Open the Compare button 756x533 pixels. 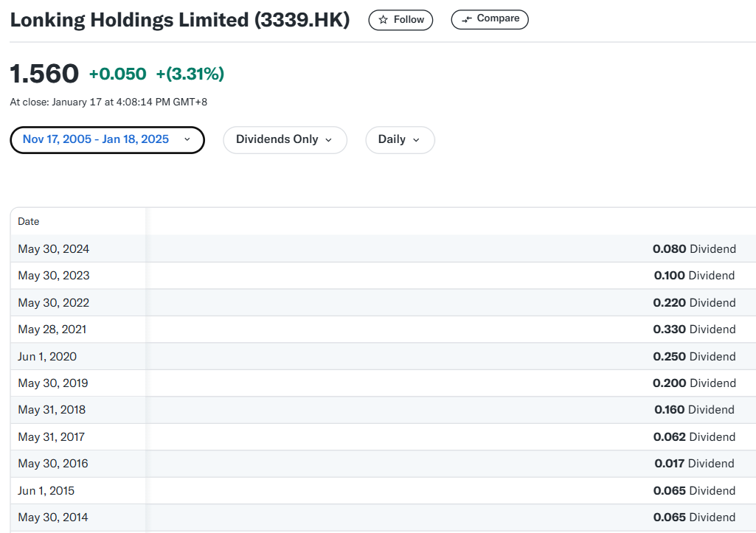490,19
